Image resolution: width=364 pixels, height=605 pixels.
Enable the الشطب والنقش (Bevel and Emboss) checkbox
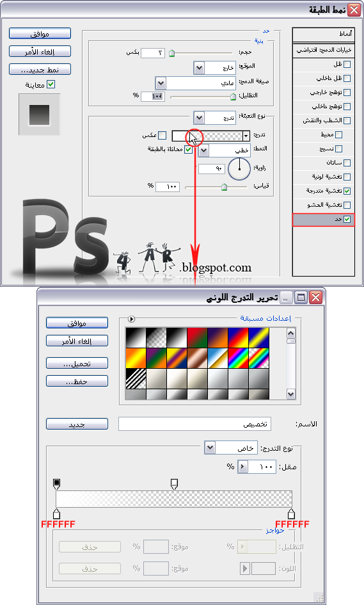347,121
